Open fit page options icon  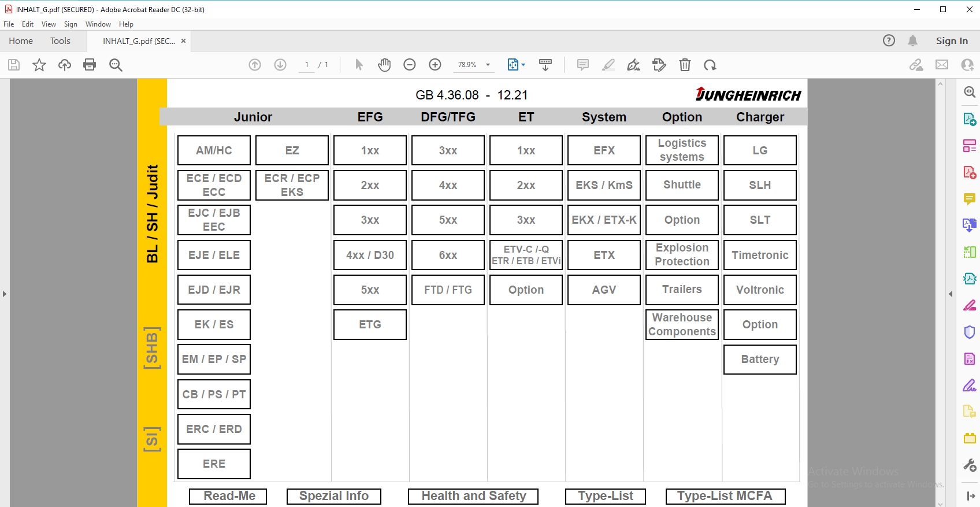(x=516, y=65)
